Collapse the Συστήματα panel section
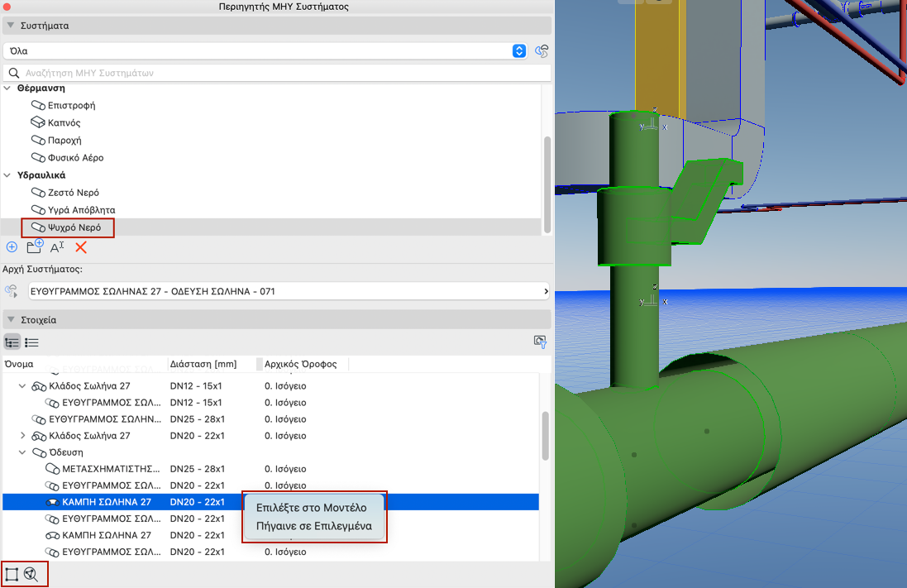907x588 pixels. pyautogui.click(x=11, y=26)
